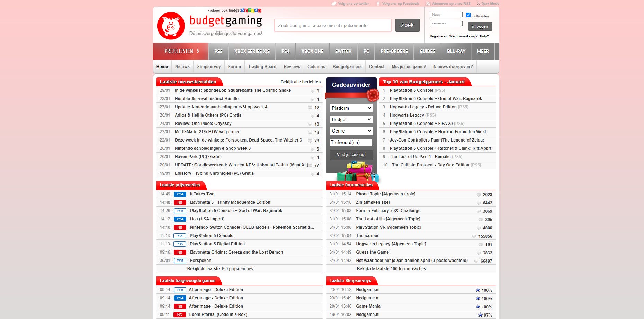Open 'Bekijk alle berichten' link
Screen dimensions: 644x319
[301, 82]
